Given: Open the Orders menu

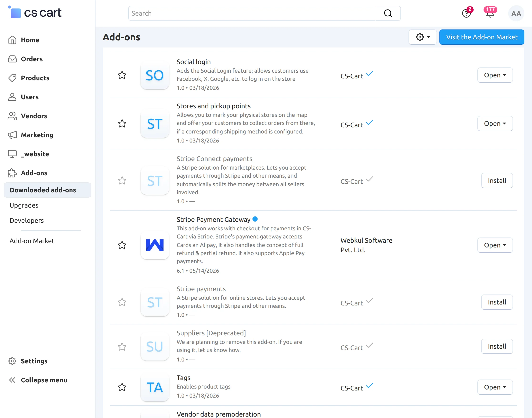Looking at the screenshot, I should pyautogui.click(x=32, y=59).
